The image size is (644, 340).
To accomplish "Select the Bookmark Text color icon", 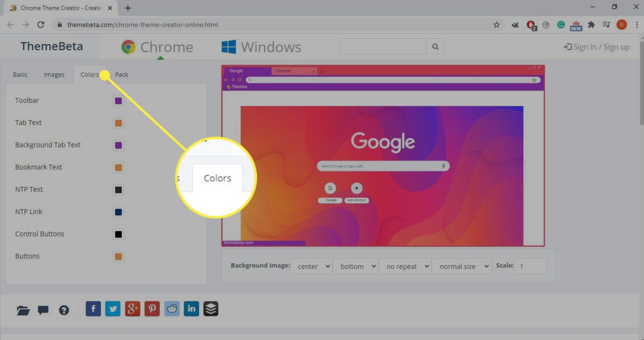I will [x=118, y=167].
